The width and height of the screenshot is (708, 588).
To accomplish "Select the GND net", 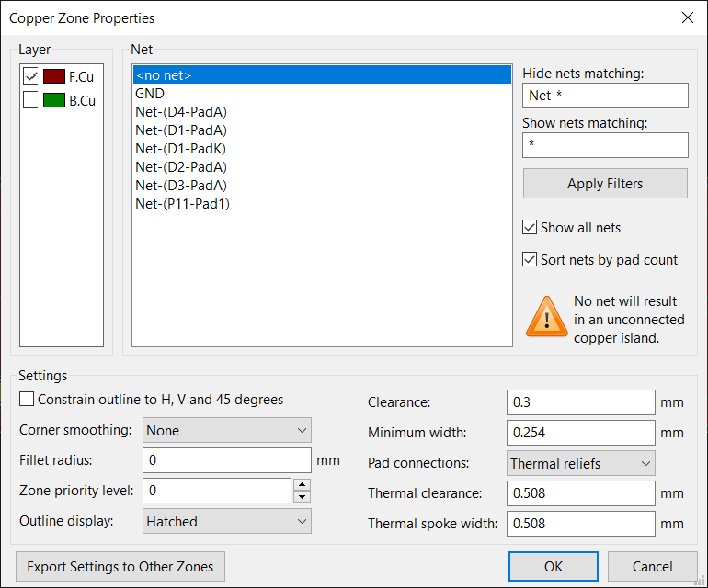I will point(150,94).
